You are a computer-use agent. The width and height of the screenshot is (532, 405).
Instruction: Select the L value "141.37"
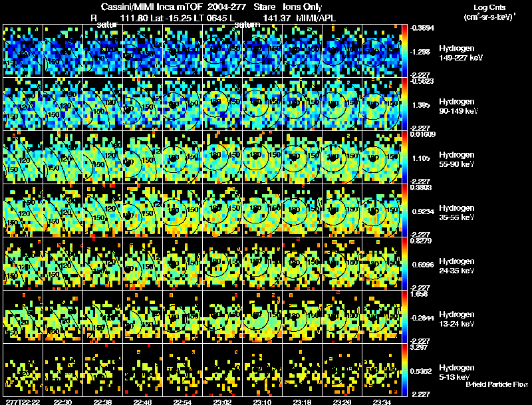277,18
